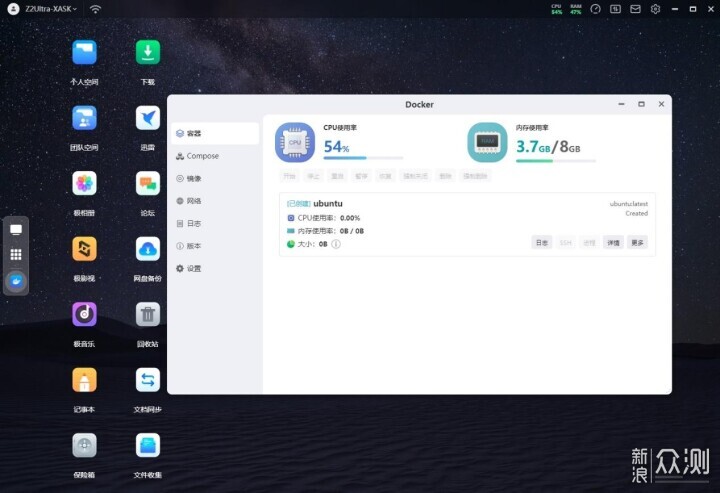Viewport: 720px width, 493px height.
Task: Switch to the 版本 version section
Action: (215, 246)
